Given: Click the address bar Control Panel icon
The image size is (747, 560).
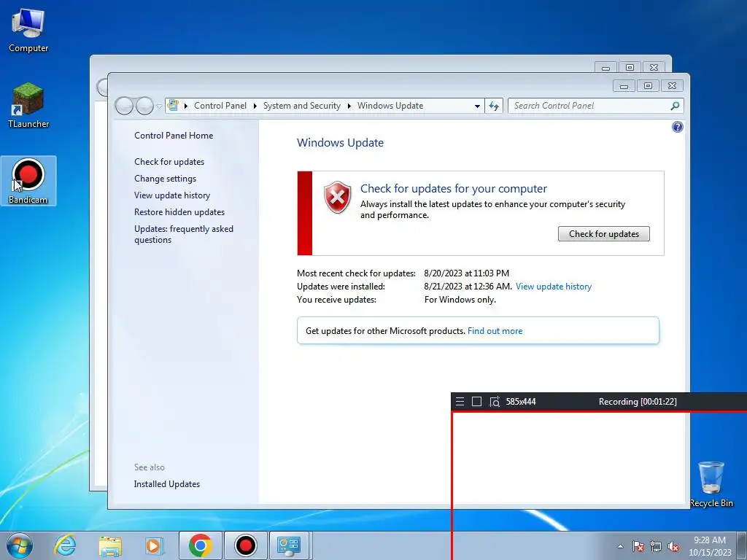Looking at the screenshot, I should click(174, 105).
